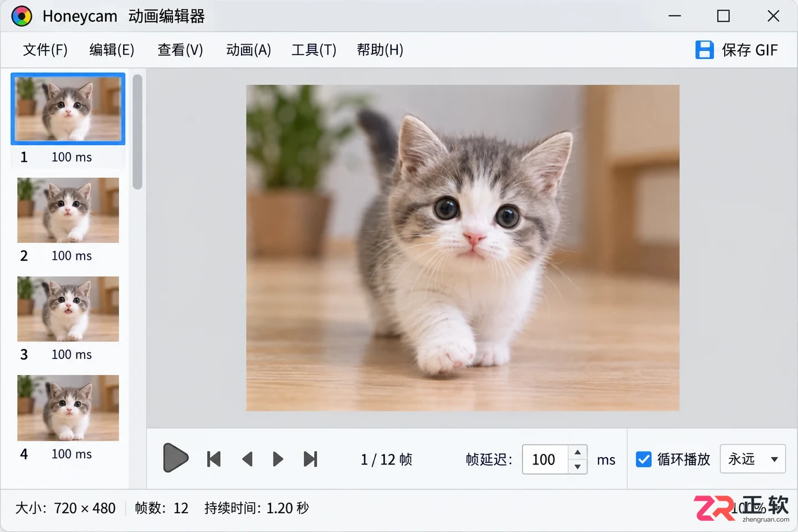
Task: Minimize the Honeycam window
Action: tap(674, 16)
